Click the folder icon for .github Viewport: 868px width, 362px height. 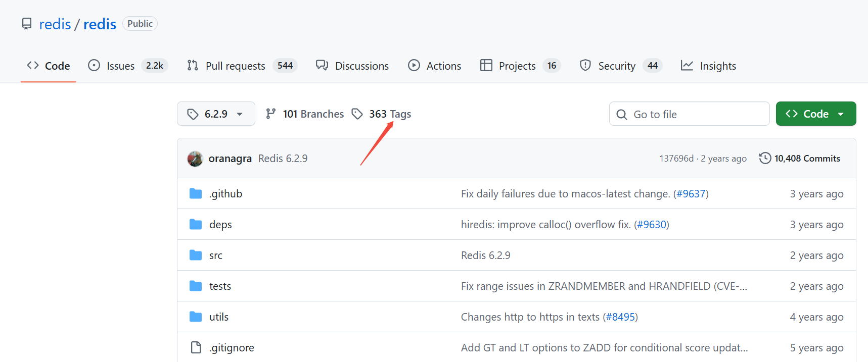196,193
